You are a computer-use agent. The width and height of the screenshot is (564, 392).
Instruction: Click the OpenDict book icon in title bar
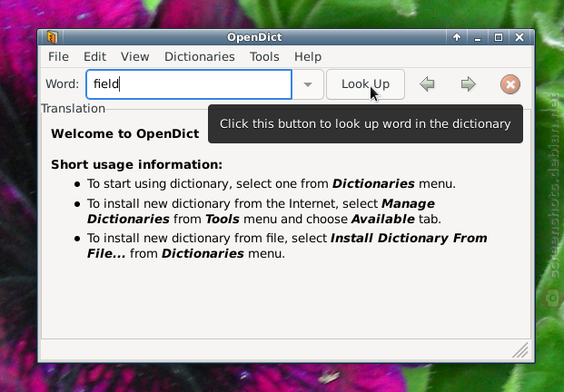(52, 37)
